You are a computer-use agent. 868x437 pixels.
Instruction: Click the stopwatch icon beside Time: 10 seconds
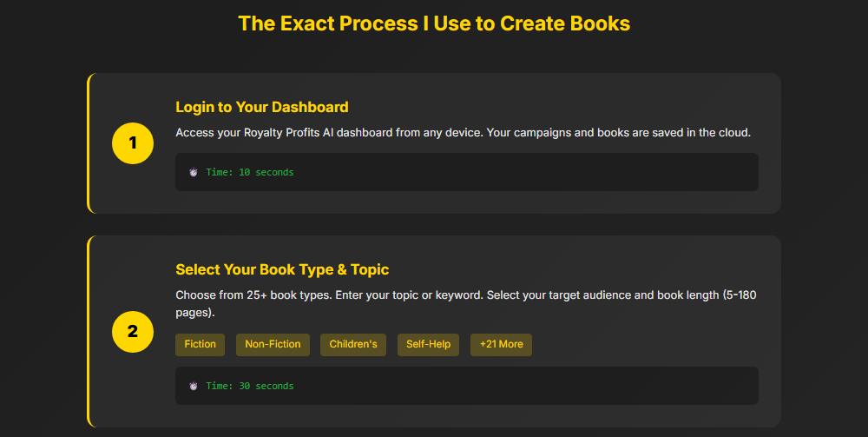pyautogui.click(x=194, y=172)
